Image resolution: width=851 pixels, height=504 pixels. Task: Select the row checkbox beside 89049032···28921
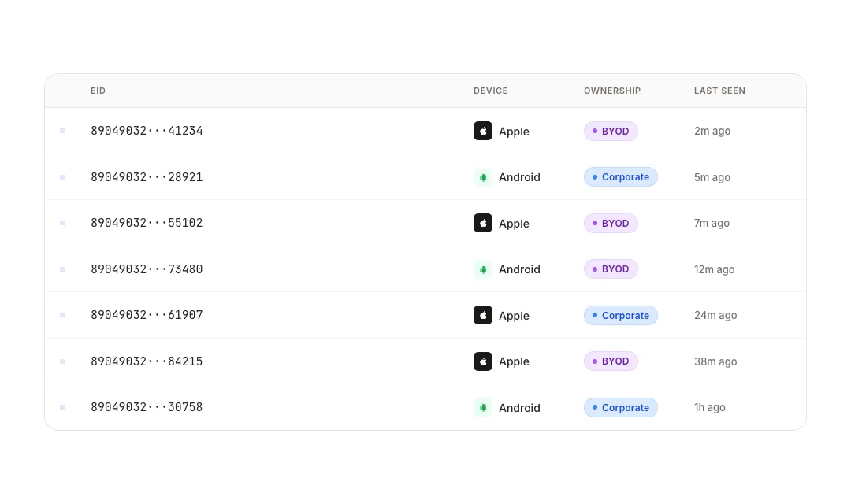[x=62, y=177]
